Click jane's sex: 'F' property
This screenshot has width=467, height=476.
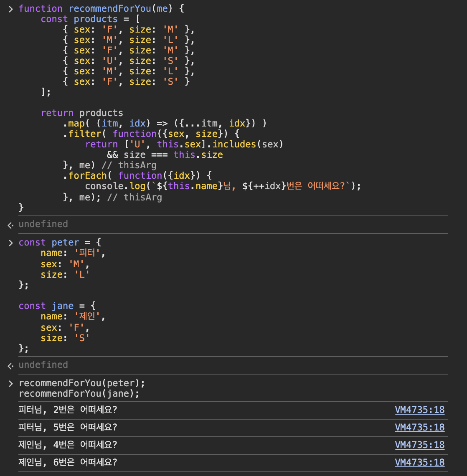pos(65,328)
